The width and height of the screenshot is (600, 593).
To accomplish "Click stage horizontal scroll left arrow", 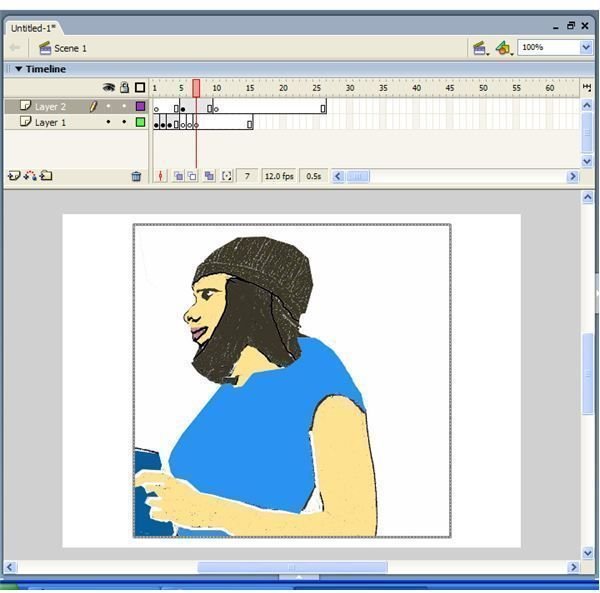I will tap(10, 567).
